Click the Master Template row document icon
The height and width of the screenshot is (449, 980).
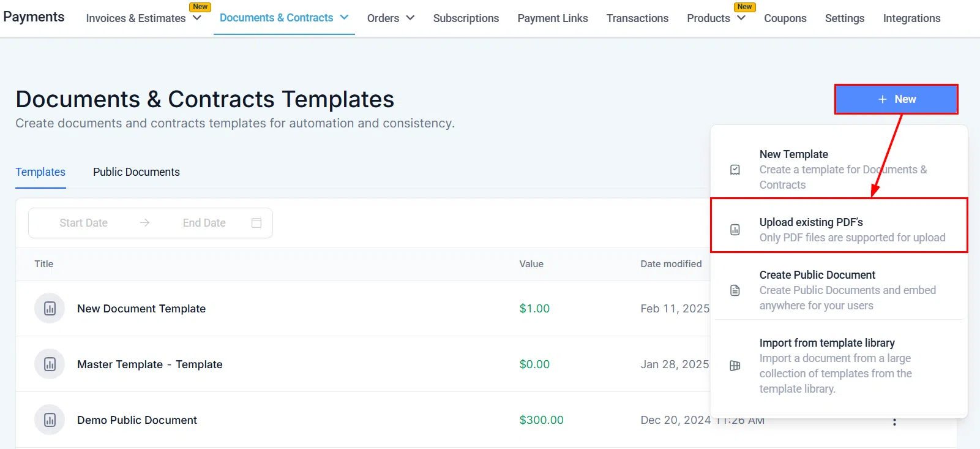coord(50,364)
